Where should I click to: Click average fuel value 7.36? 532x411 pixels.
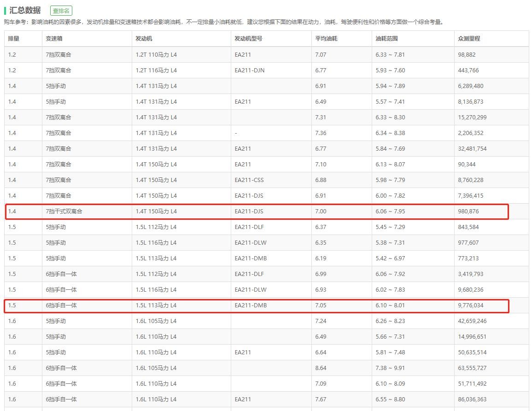[321, 133]
